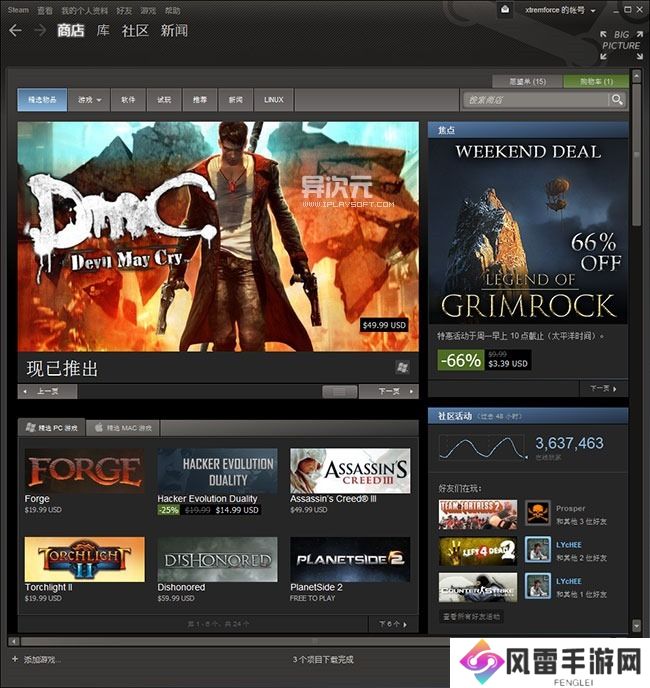Select the 软件 software tab
Image resolution: width=650 pixels, height=688 pixels.
128,100
